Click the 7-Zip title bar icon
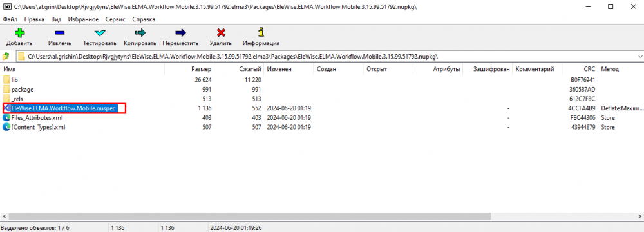This screenshot has width=644, height=232. click(x=6, y=6)
